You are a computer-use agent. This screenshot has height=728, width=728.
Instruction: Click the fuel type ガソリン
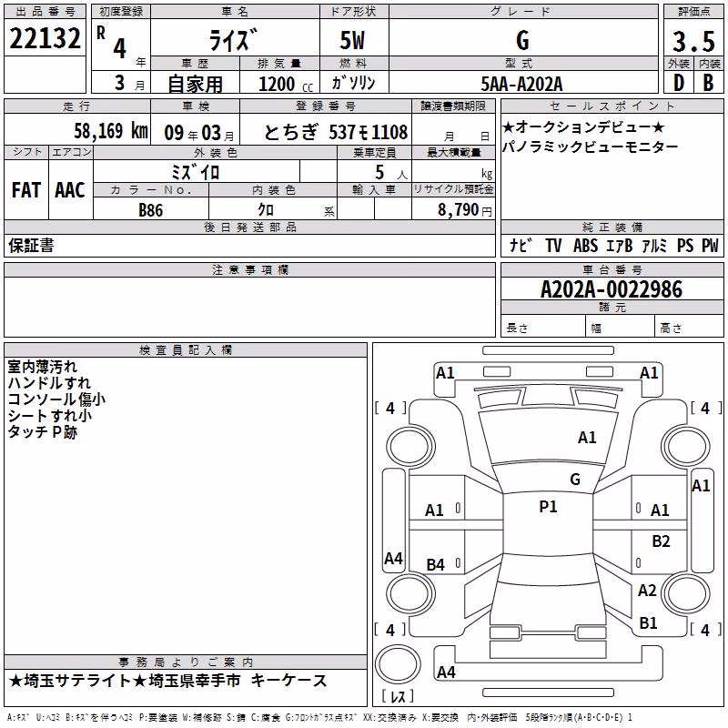[353, 83]
